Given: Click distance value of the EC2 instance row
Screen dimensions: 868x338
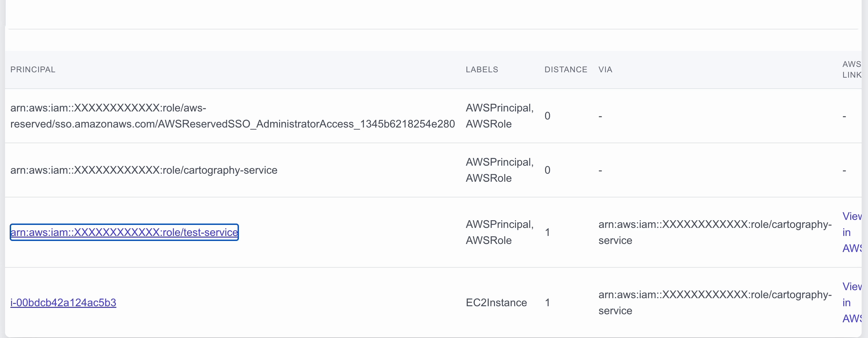Looking at the screenshot, I should pos(547,303).
